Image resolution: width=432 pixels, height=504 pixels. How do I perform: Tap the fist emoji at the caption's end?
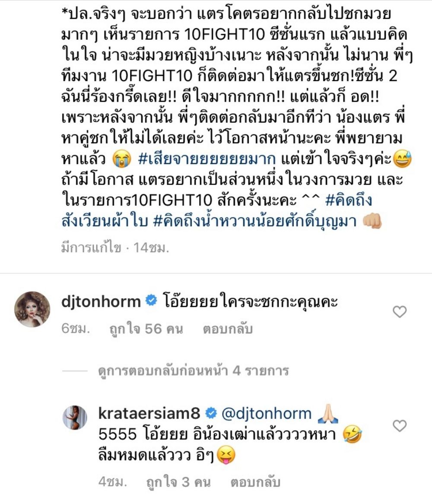click(x=372, y=221)
